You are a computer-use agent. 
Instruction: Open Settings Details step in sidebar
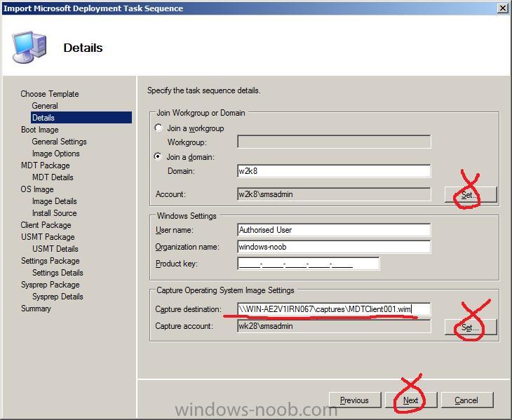pos(58,273)
